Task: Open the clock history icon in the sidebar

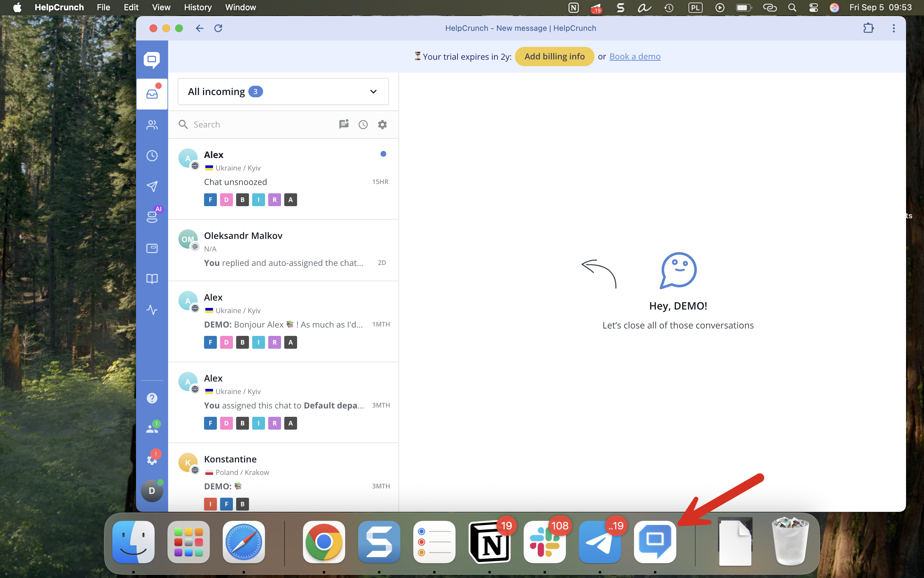Action: point(152,156)
